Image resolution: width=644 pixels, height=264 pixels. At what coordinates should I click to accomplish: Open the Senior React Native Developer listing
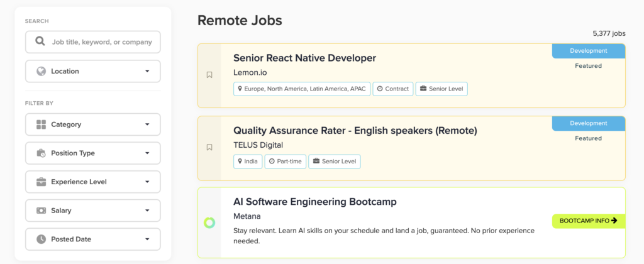305,58
